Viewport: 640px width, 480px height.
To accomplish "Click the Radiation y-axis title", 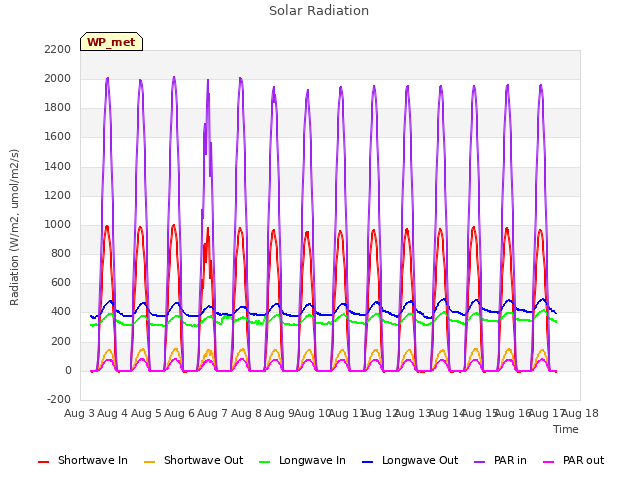I will click(x=14, y=227).
